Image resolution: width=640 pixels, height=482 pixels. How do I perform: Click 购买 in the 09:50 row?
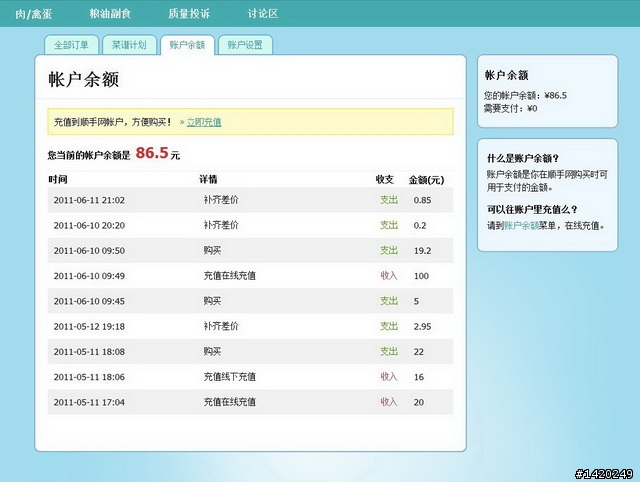212,251
